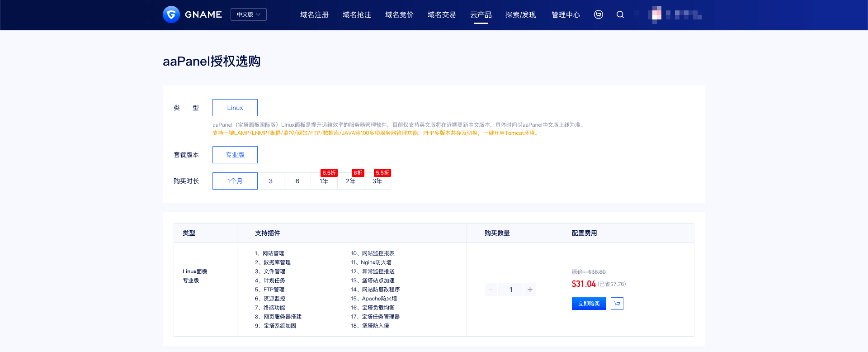Choose 3年 duration option
The image size is (868, 352).
377,181
